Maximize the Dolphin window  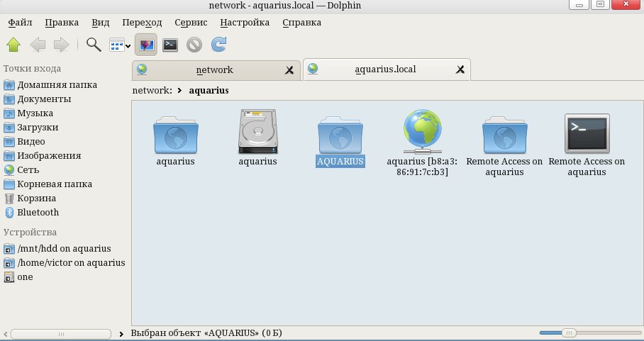tap(601, 4)
